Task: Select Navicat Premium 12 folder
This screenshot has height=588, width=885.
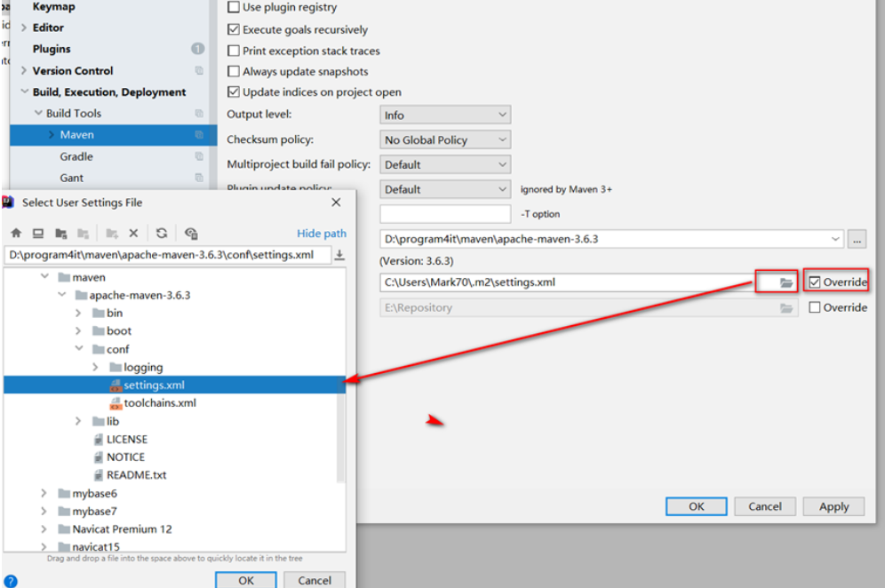Action: coord(122,529)
